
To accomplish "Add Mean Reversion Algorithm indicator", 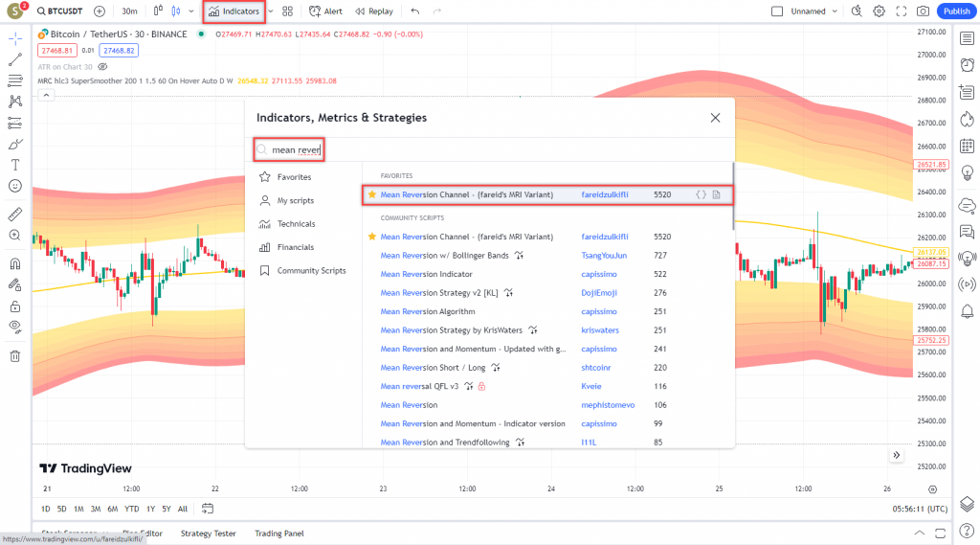I will (428, 311).
